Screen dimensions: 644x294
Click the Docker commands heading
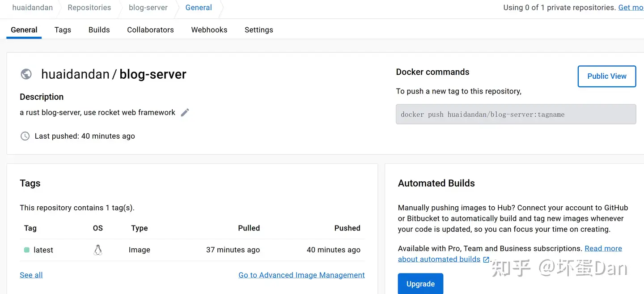click(x=432, y=72)
